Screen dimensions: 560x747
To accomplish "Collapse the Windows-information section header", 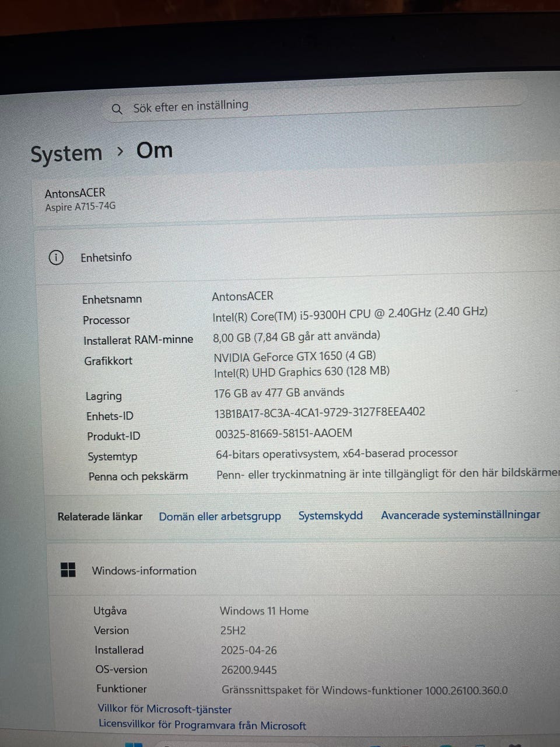I will pyautogui.click(x=303, y=570).
